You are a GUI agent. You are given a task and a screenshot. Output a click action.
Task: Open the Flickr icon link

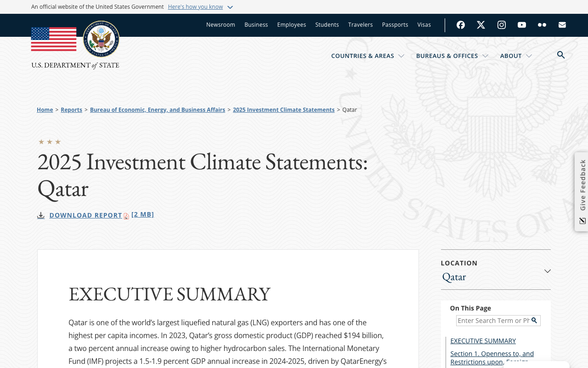click(x=542, y=25)
